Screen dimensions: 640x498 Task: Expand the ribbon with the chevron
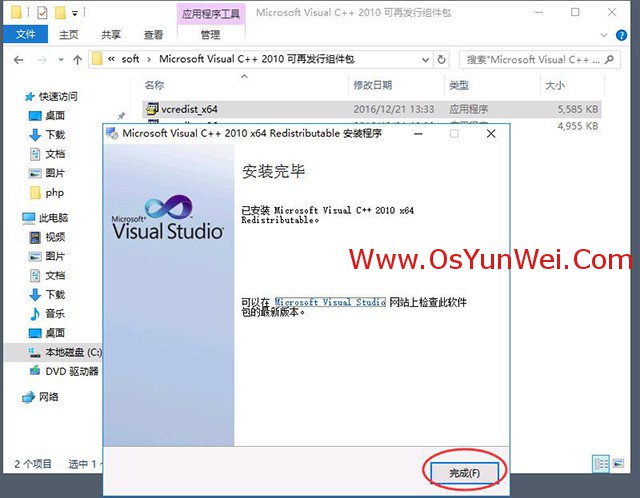(604, 35)
